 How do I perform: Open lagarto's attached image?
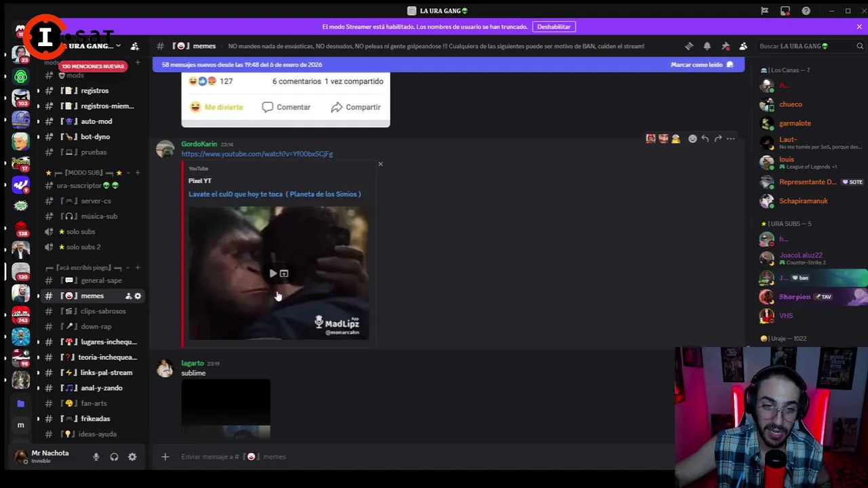[226, 409]
